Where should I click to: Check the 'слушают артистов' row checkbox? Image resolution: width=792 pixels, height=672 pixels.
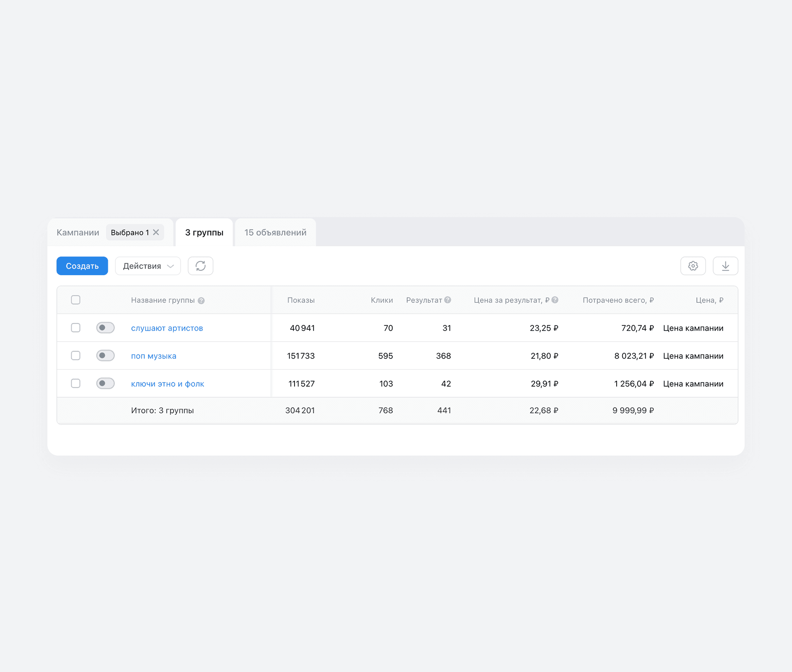76,328
